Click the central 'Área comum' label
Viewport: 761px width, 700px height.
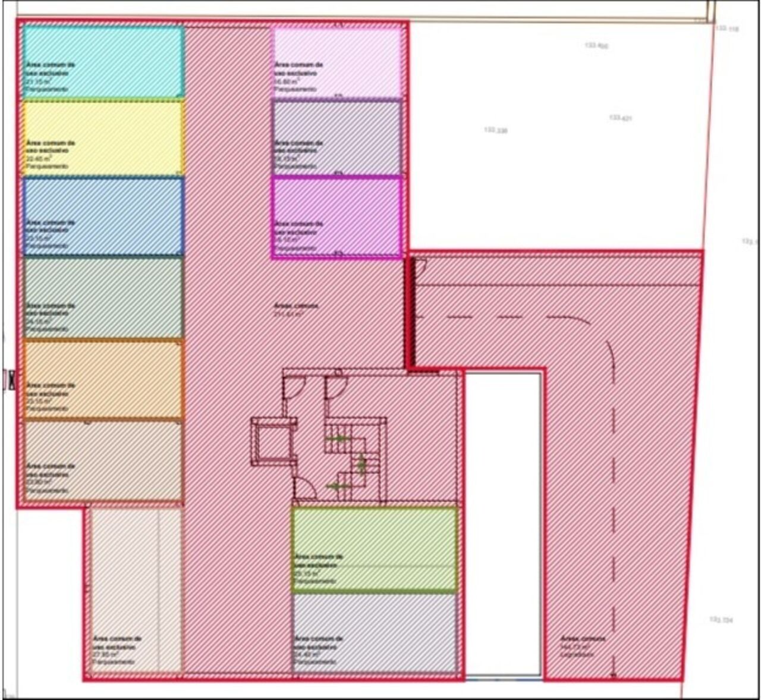[297, 309]
